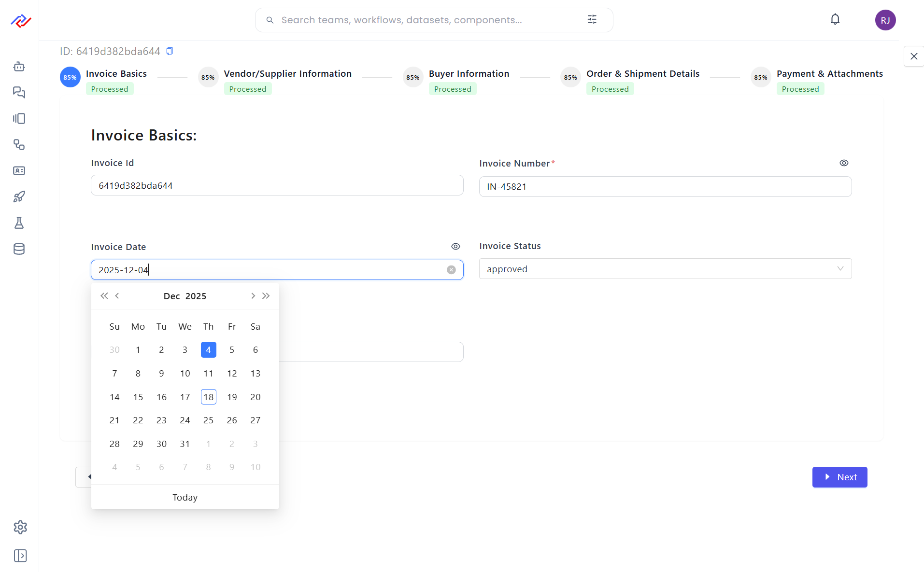
Task: Copy the invoice ID to clipboard
Action: [170, 51]
